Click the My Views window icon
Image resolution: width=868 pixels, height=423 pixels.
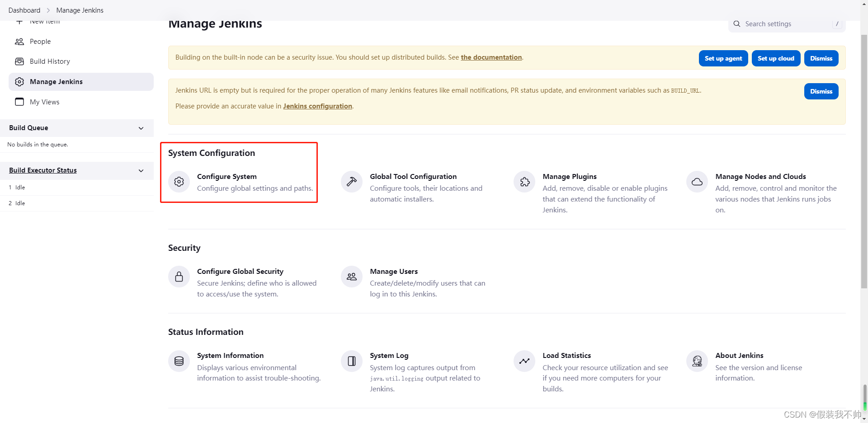(19, 102)
